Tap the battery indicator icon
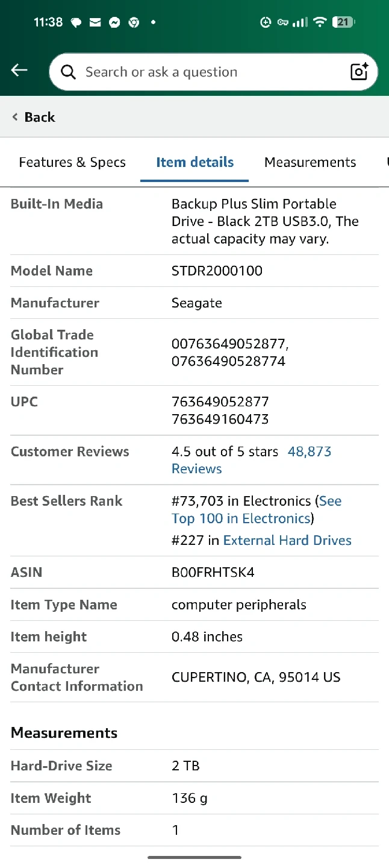This screenshot has width=389, height=868. click(x=343, y=22)
